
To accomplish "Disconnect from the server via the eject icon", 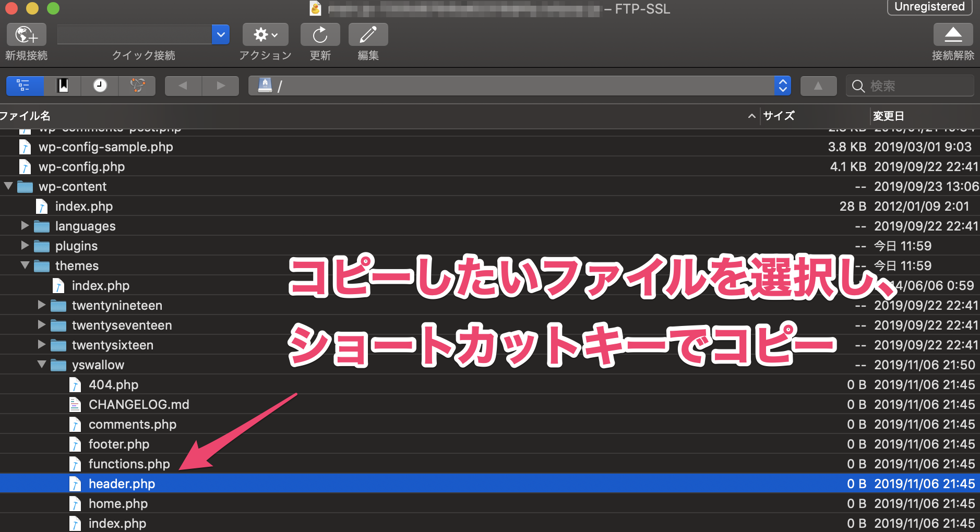I will [x=953, y=34].
